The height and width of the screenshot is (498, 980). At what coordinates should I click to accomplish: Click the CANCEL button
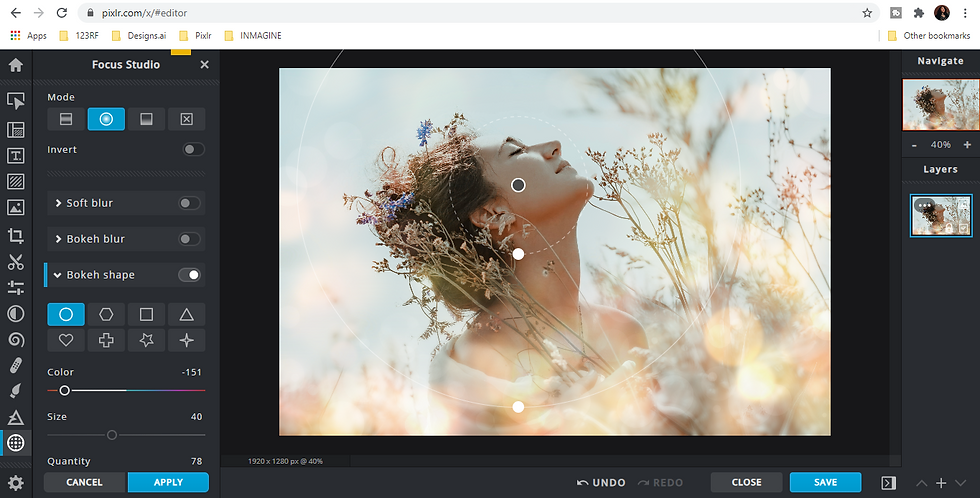coord(84,482)
